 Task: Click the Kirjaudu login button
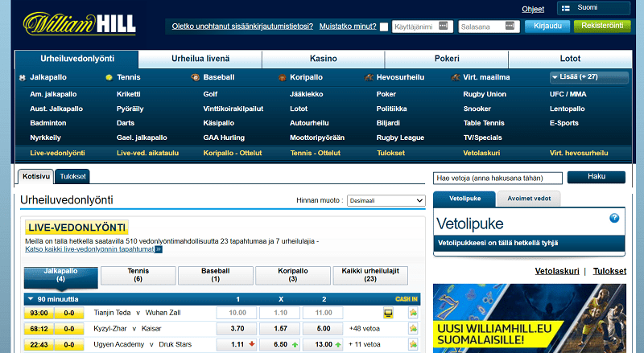click(547, 27)
